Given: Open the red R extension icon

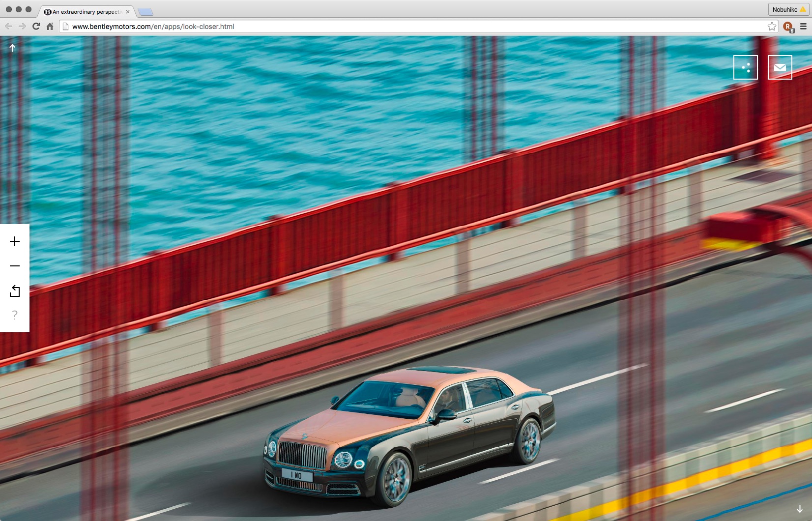Looking at the screenshot, I should [x=788, y=27].
